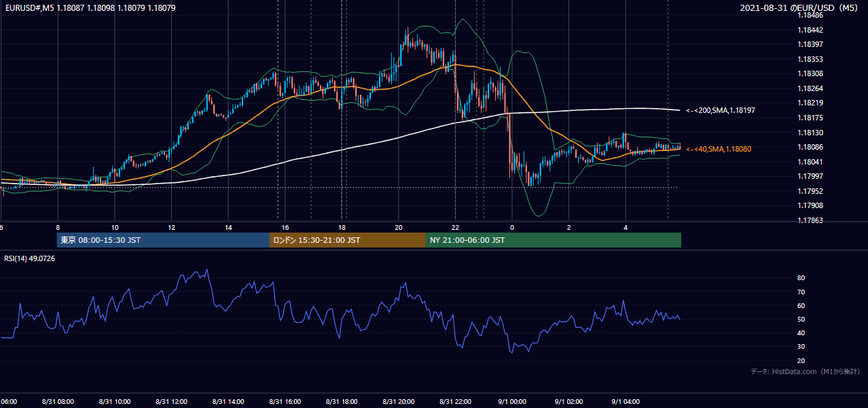
Task: Click price level 1.18264 on axis
Action: [810, 88]
